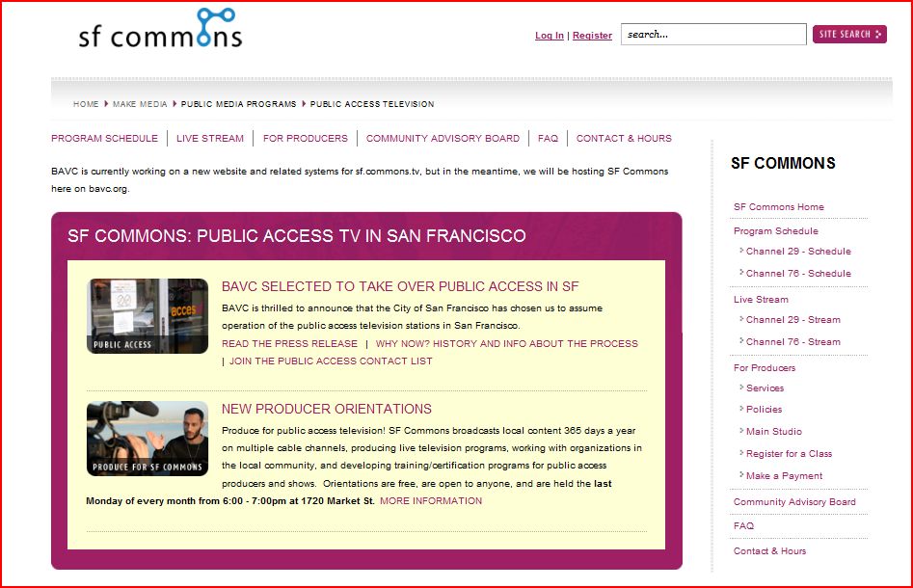
Task: Select Community Advisory Board in top navigation
Action: point(443,139)
